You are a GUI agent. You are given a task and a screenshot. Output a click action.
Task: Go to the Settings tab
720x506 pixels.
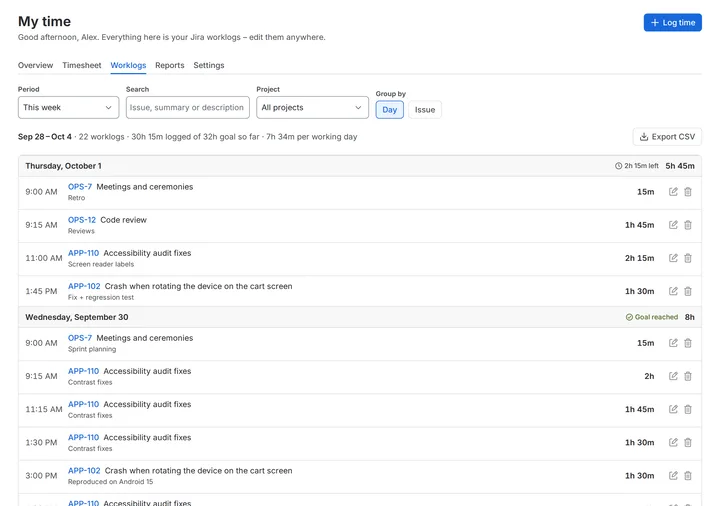click(x=209, y=65)
